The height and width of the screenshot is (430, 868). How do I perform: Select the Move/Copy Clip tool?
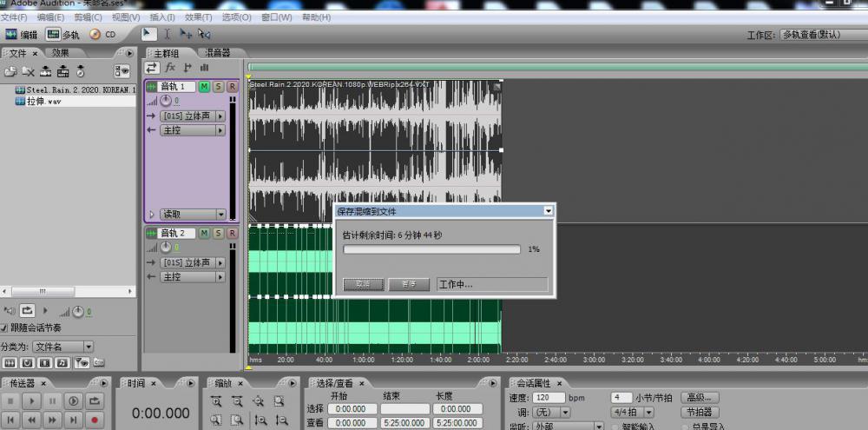pyautogui.click(x=186, y=34)
